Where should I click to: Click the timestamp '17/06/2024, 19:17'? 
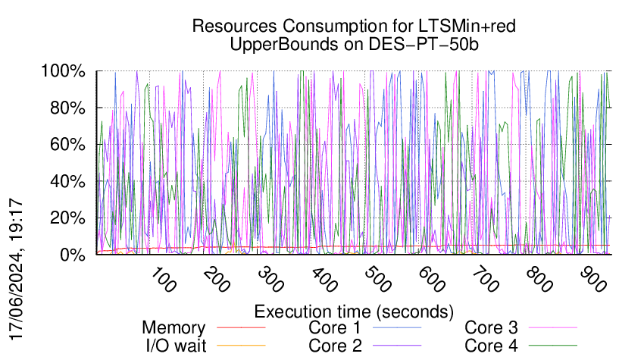(16, 270)
